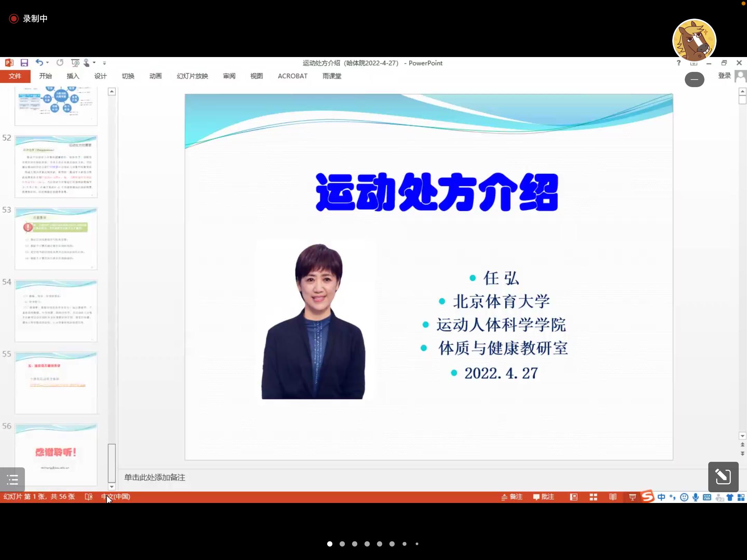Open touch mode dropdown arrow
This screenshot has width=747, height=560.
[x=94, y=63]
